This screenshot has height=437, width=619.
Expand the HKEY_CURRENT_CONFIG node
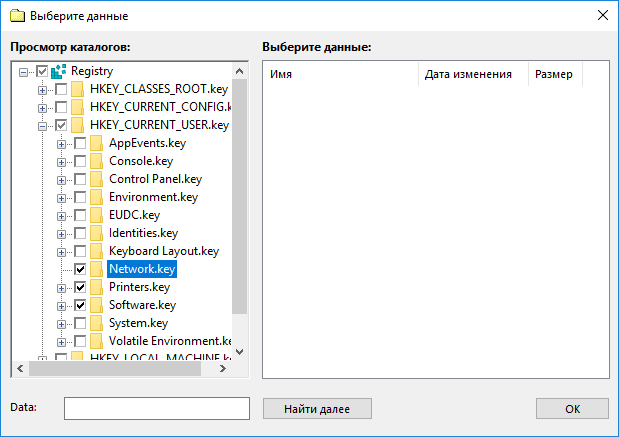[x=42, y=108]
